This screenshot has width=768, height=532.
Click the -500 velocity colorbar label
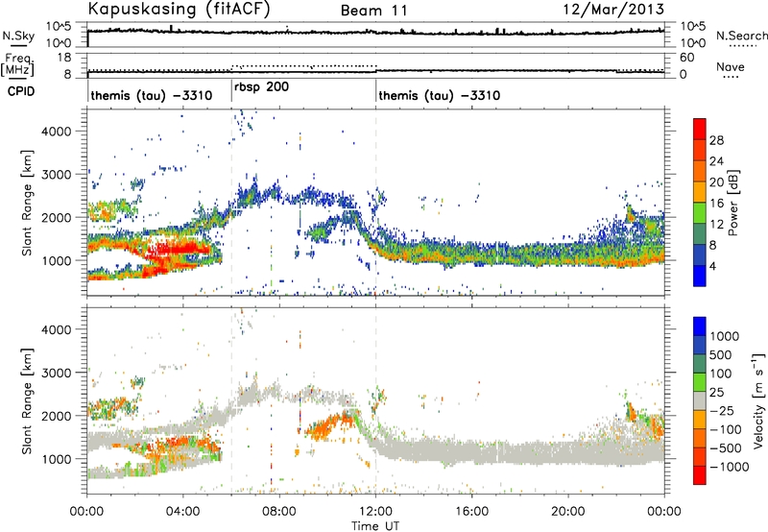click(725, 448)
